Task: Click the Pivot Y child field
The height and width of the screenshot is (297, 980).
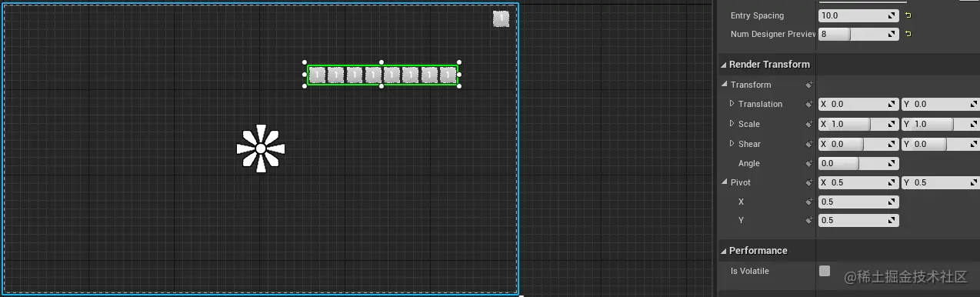Action: coord(858,220)
